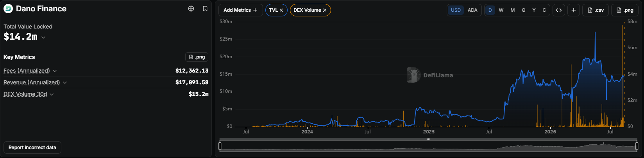Click the plus add chart button

(573, 10)
